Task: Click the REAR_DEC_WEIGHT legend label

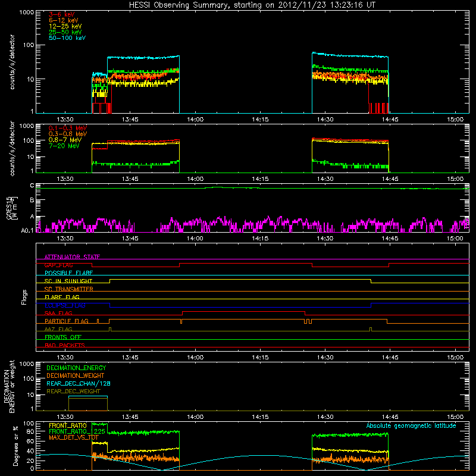Action: click(x=73, y=392)
